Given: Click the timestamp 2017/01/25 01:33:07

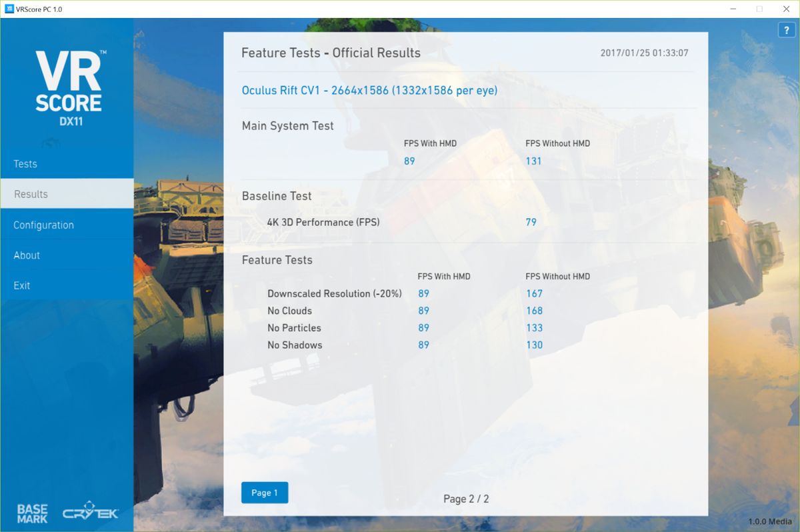Looking at the screenshot, I should [644, 53].
